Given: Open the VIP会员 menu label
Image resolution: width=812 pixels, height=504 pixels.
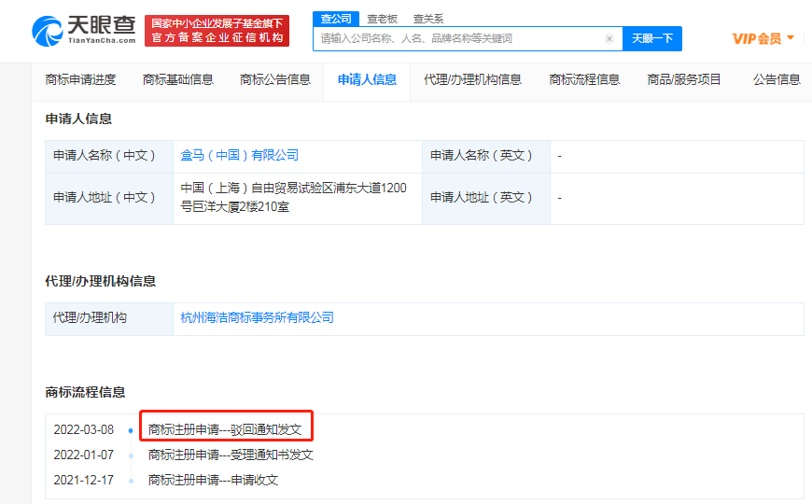Looking at the screenshot, I should tap(757, 39).
